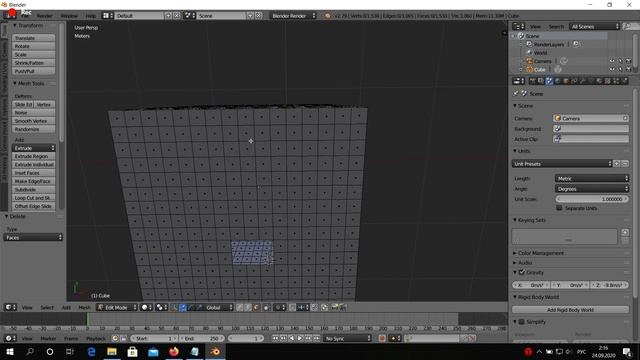Open the Edit Mode dropdown

(117, 307)
